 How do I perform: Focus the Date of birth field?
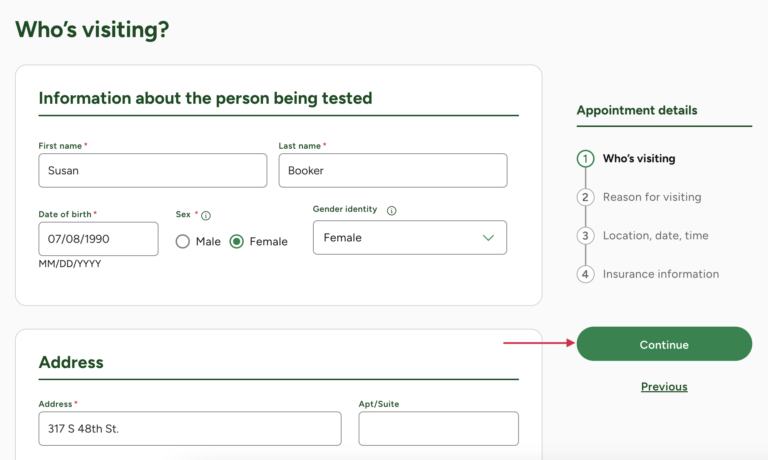point(98,239)
